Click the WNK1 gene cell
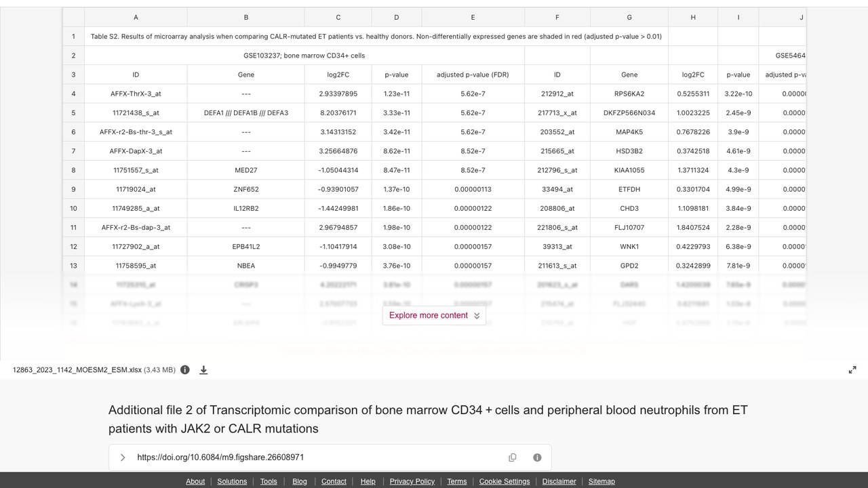Image resolution: width=868 pixels, height=488 pixels. pos(629,247)
